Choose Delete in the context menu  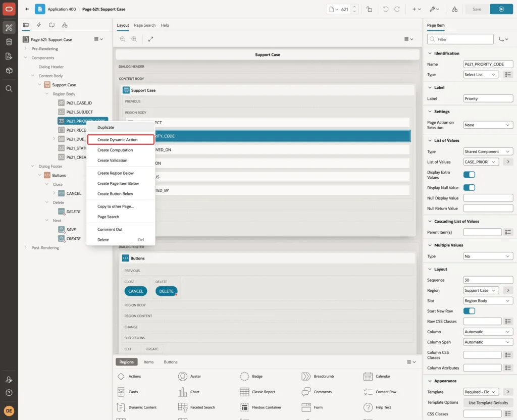tap(121, 240)
